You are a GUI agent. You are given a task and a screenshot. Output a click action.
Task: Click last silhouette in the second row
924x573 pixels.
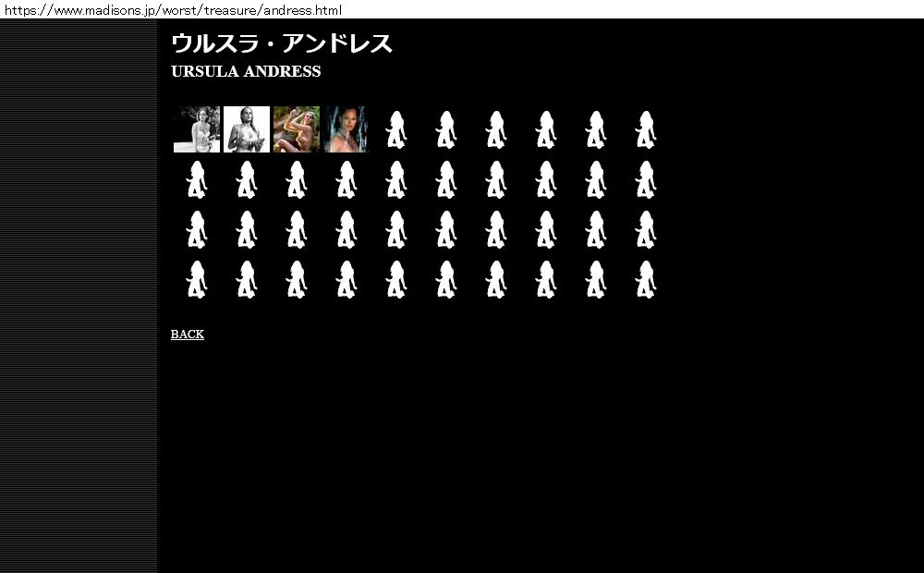[646, 180]
